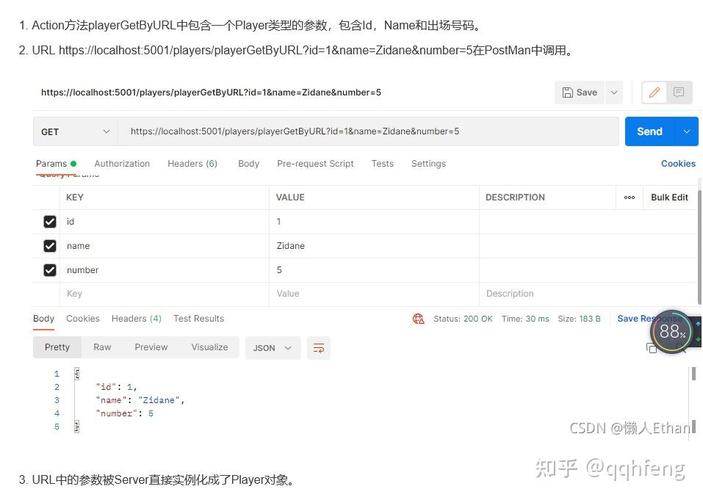Expand the Send button dropdown arrow
This screenshot has height=500, width=703.
pyautogui.click(x=686, y=131)
